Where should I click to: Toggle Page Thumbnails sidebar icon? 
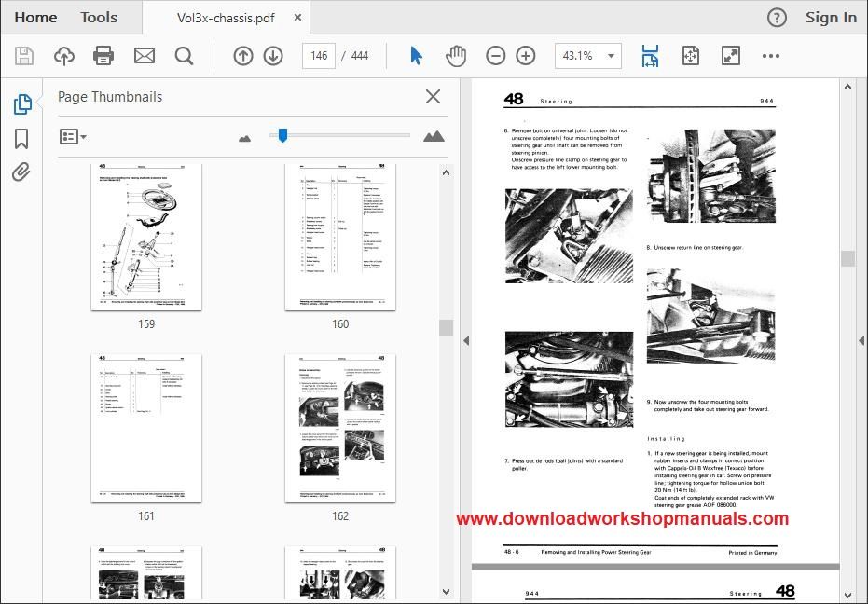(22, 104)
